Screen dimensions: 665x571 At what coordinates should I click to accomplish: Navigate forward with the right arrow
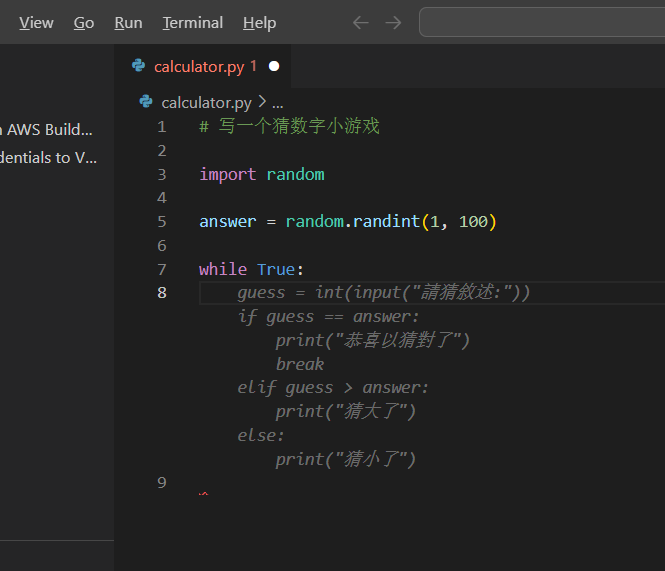point(393,22)
